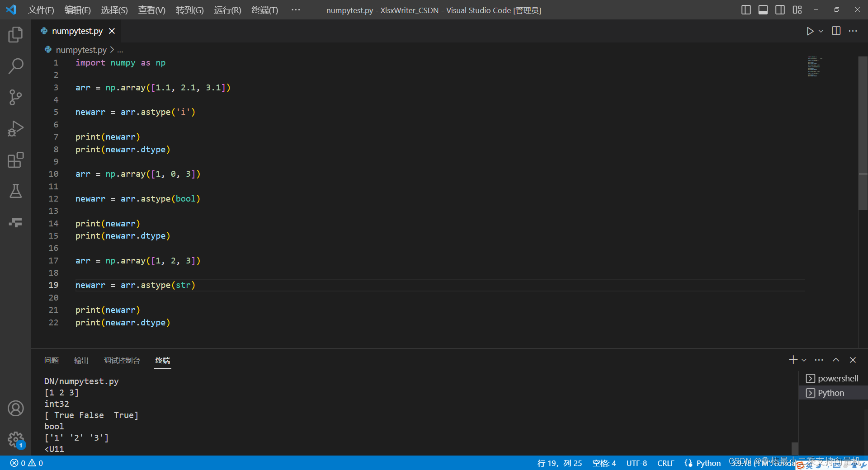The height and width of the screenshot is (470, 868).
Task: Open the Accounts icon
Action: click(x=15, y=409)
